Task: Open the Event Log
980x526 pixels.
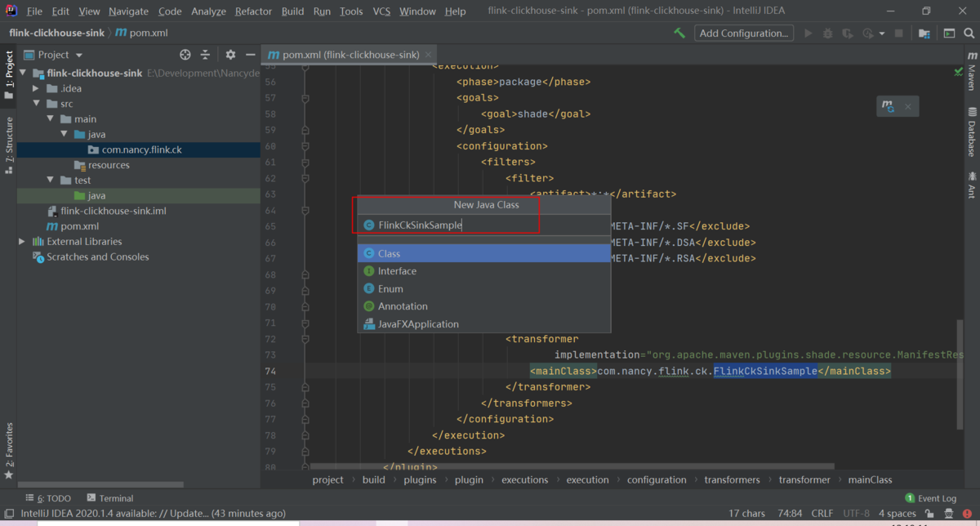Action: (930, 498)
